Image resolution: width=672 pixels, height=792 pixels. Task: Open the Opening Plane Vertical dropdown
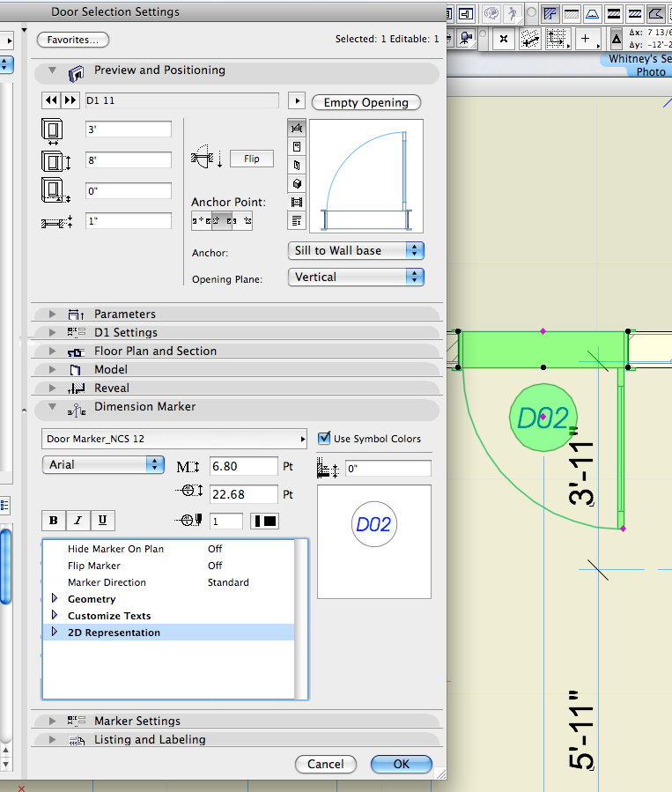(356, 277)
